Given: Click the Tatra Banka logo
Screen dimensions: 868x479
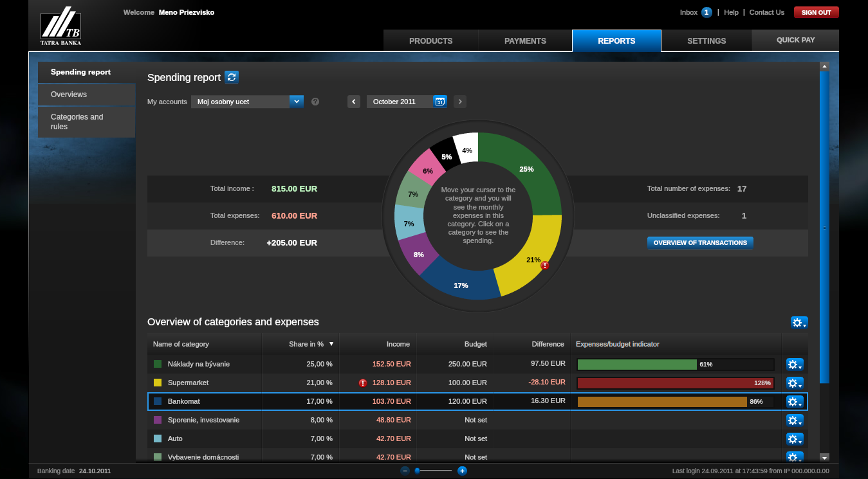Looking at the screenshot, I should [61, 26].
